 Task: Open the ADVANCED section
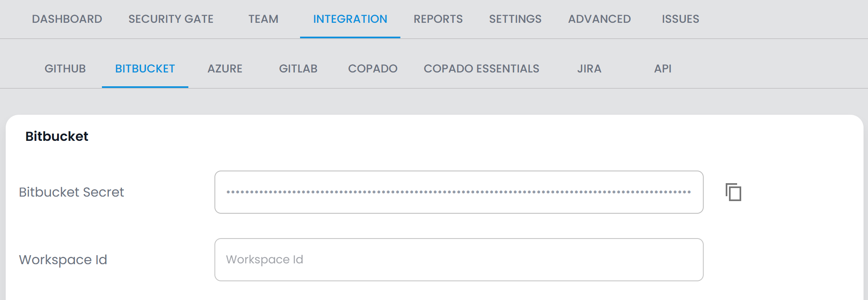(599, 19)
